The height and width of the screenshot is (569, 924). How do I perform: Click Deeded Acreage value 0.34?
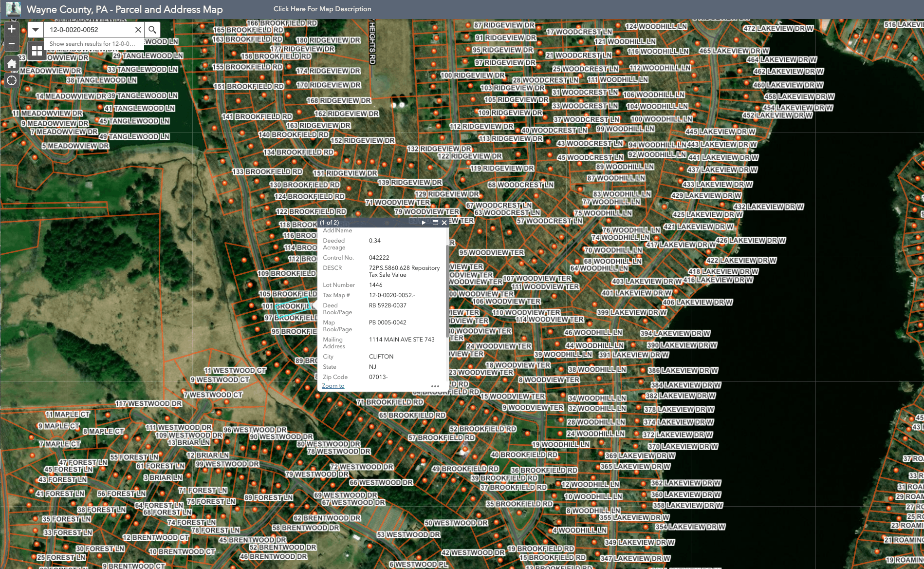point(375,241)
